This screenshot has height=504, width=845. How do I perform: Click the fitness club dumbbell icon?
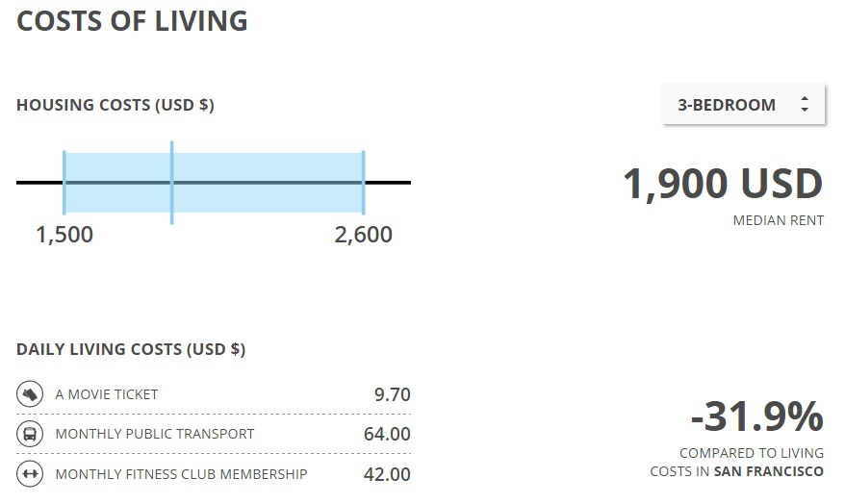pyautogui.click(x=30, y=474)
